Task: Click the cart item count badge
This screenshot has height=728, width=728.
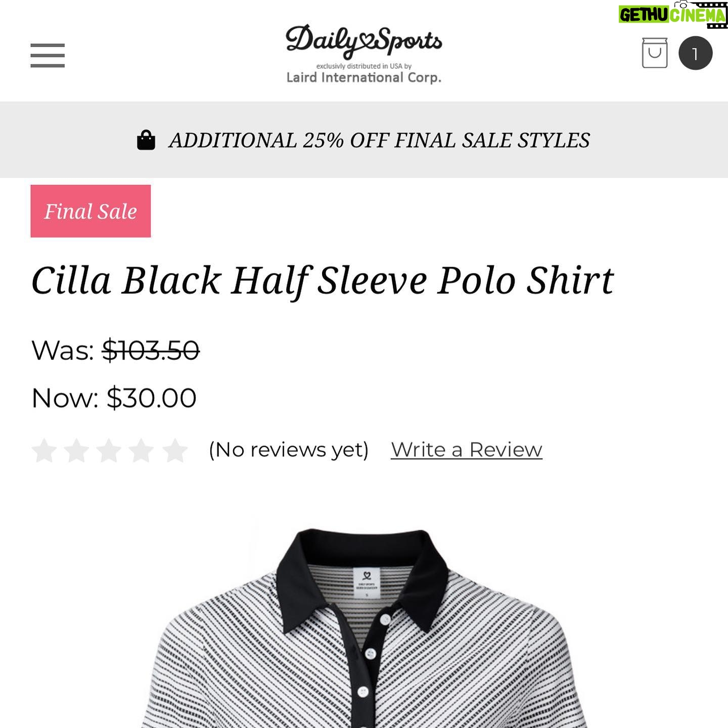Action: pyautogui.click(x=695, y=53)
